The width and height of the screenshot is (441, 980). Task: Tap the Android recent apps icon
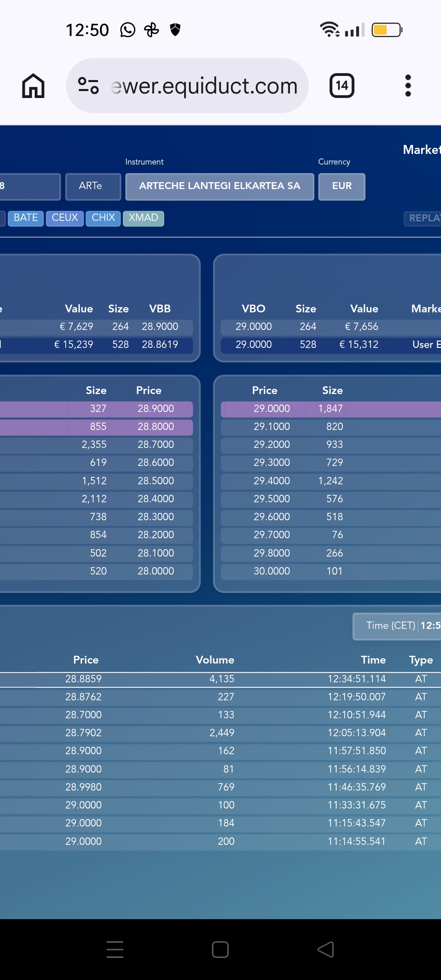pyautogui.click(x=115, y=949)
